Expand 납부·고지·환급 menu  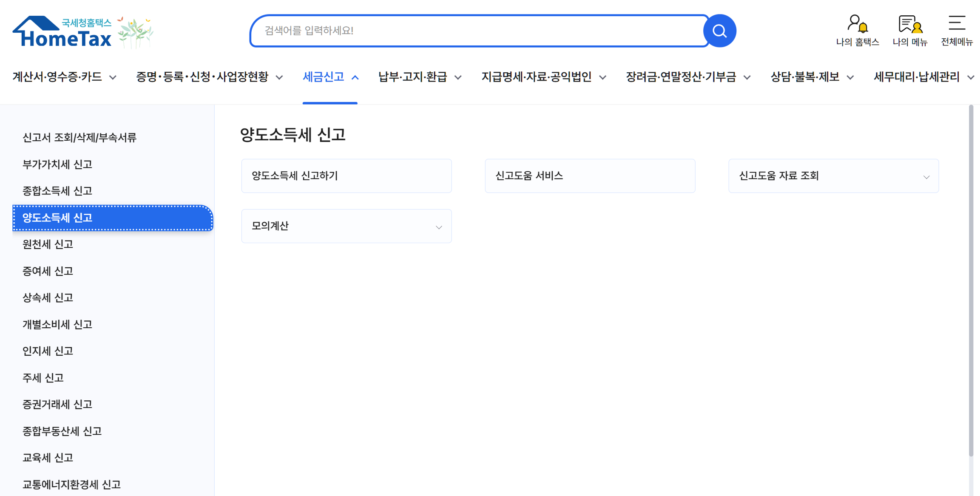[420, 77]
